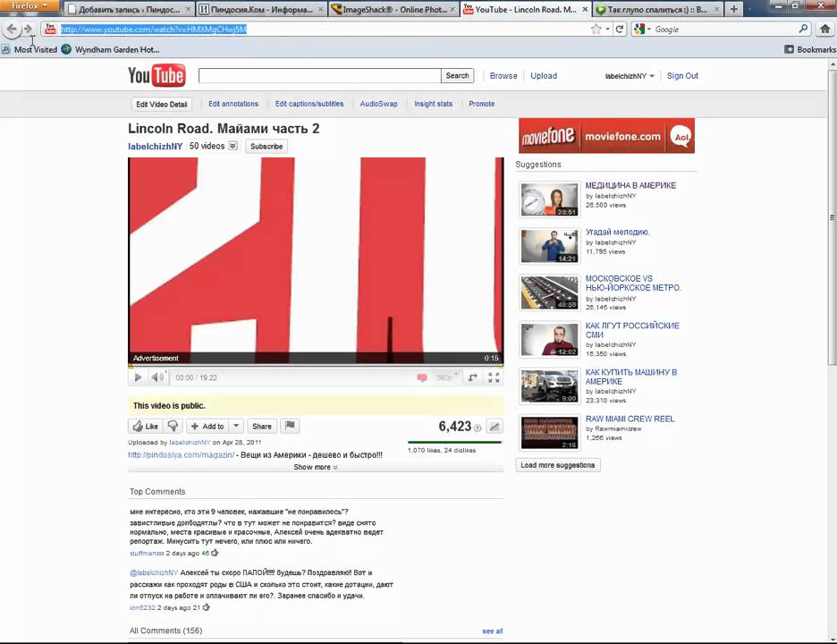Image resolution: width=837 pixels, height=644 pixels.
Task: Open a new tab with plus button
Action: tap(734, 9)
